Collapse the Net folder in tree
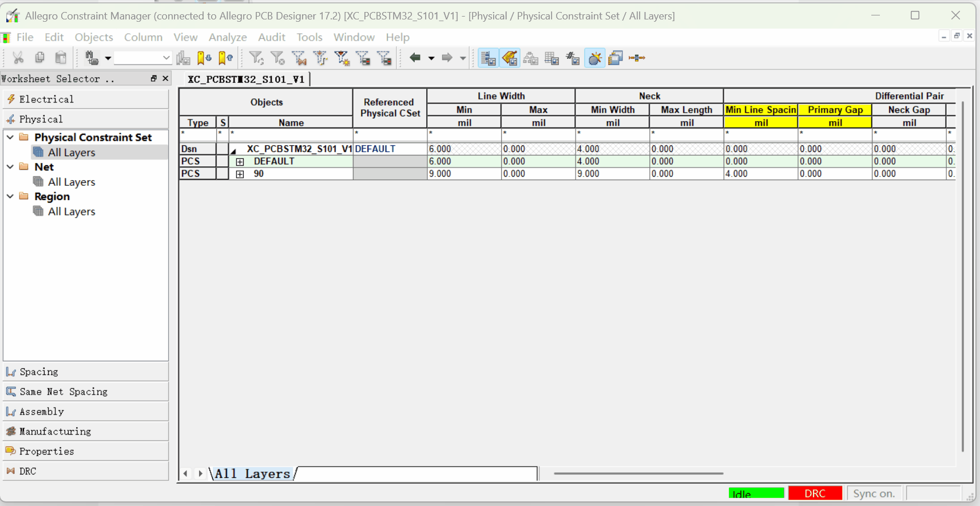 pos(10,167)
